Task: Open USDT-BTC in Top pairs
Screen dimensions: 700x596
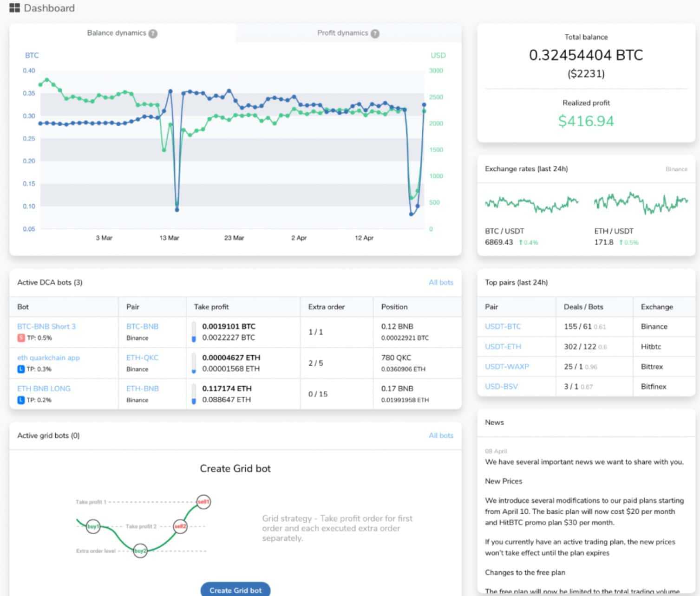Action: point(503,326)
